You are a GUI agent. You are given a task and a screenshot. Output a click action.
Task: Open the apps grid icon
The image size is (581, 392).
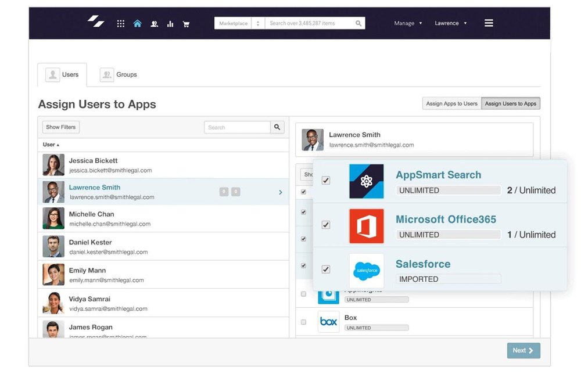click(x=120, y=24)
